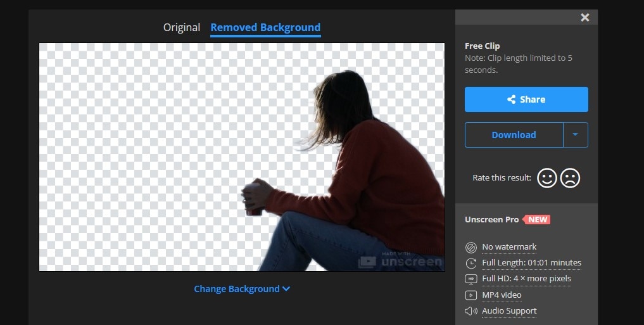Click the No watermark icon
Image resolution: width=644 pixels, height=325 pixels.
pos(470,247)
